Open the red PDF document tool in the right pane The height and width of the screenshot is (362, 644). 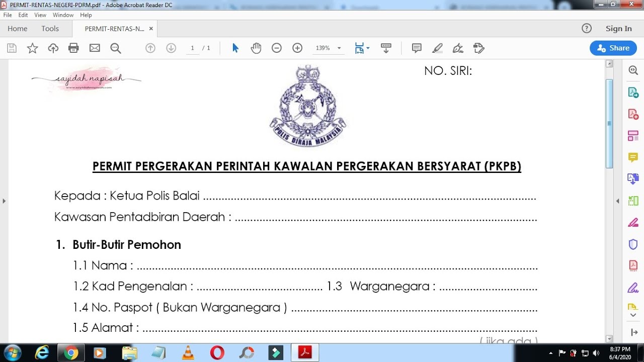pyautogui.click(x=633, y=265)
